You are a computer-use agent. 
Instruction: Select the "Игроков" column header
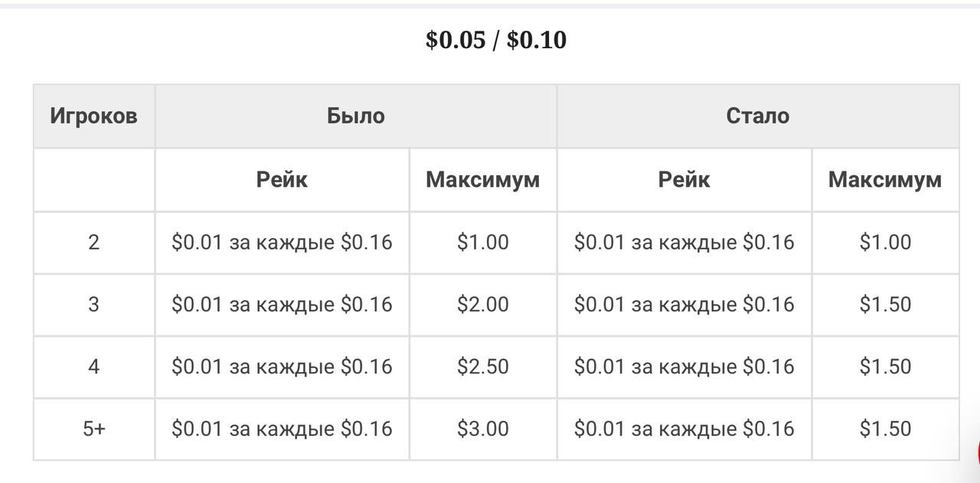pos(93,116)
